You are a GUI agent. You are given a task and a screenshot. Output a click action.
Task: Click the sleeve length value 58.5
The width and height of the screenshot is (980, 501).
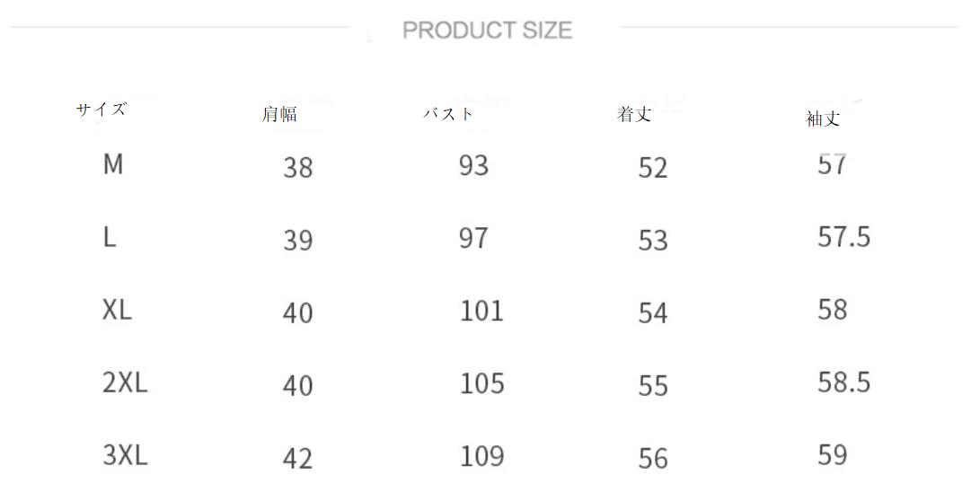point(843,383)
